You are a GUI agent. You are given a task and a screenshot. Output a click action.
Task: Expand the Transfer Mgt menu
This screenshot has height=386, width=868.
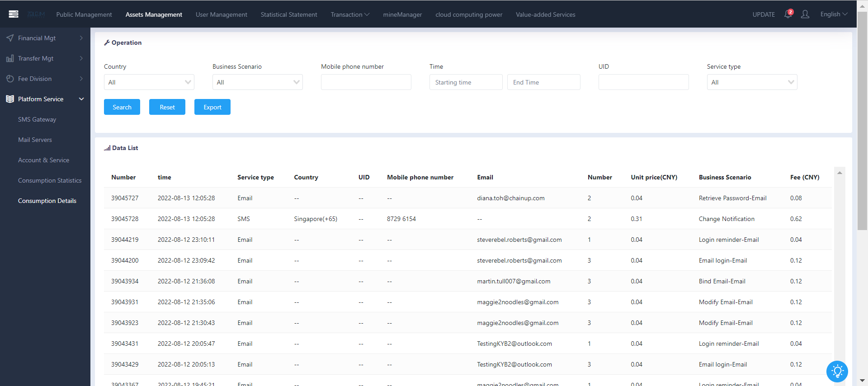pos(45,58)
